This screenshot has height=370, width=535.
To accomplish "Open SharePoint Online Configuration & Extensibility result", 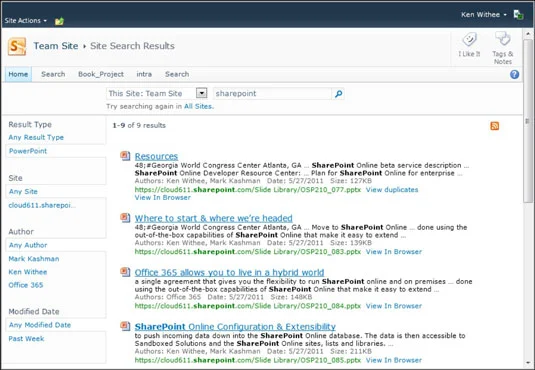I will click(235, 327).
